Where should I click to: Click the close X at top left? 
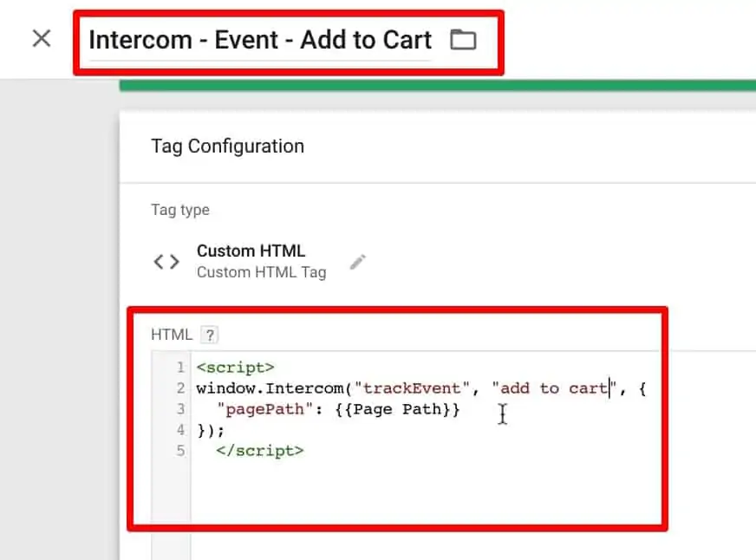coord(42,38)
